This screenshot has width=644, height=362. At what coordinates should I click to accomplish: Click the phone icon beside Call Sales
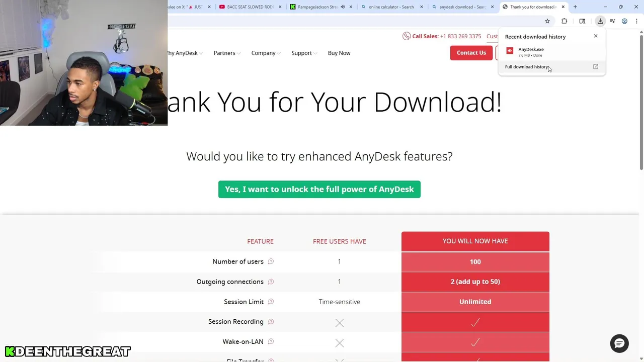tap(407, 36)
